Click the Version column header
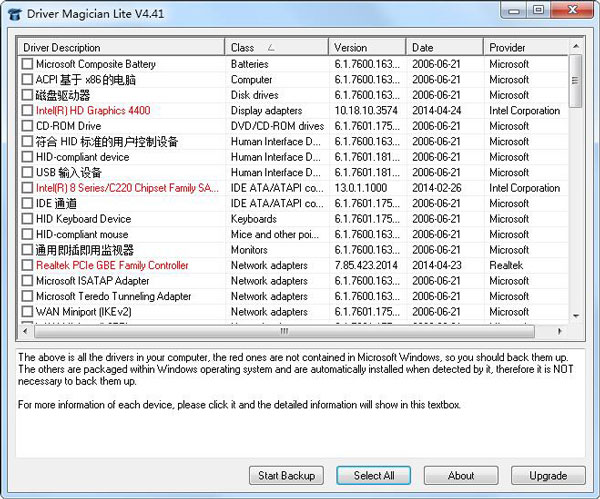Viewport: 600px width, 499px height. tap(367, 47)
